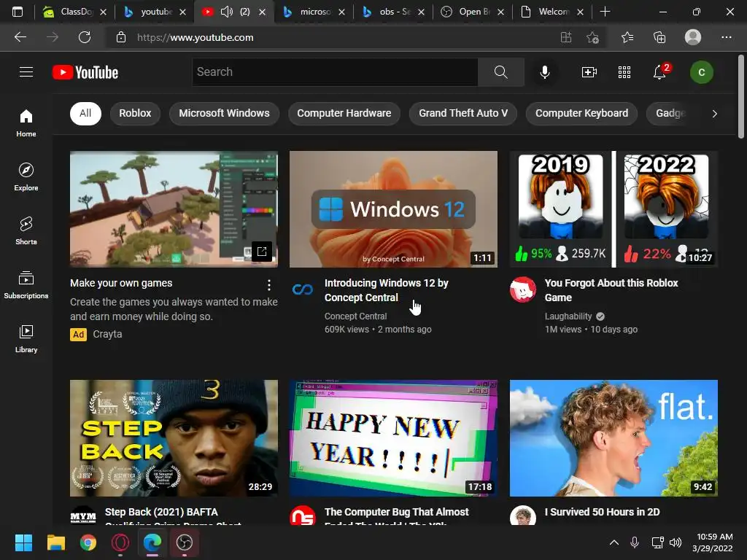Image resolution: width=747 pixels, height=560 pixels.
Task: Open the YouTube apps grid icon
Action: pyautogui.click(x=624, y=72)
